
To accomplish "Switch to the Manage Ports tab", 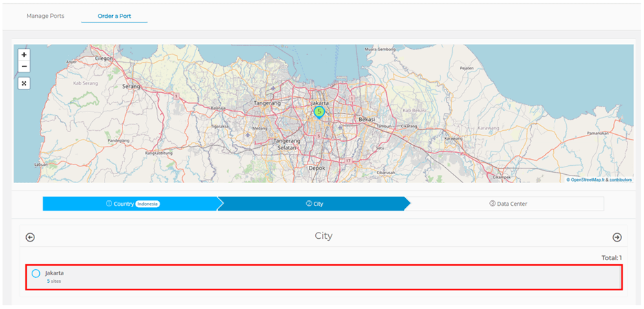I will pos(45,16).
